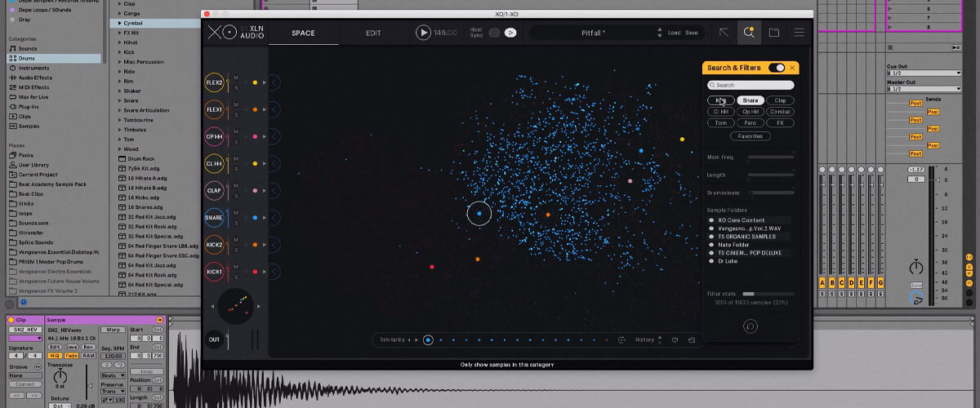This screenshot has width=980, height=408.
Task: Click Save preset button
Action: [x=691, y=33]
